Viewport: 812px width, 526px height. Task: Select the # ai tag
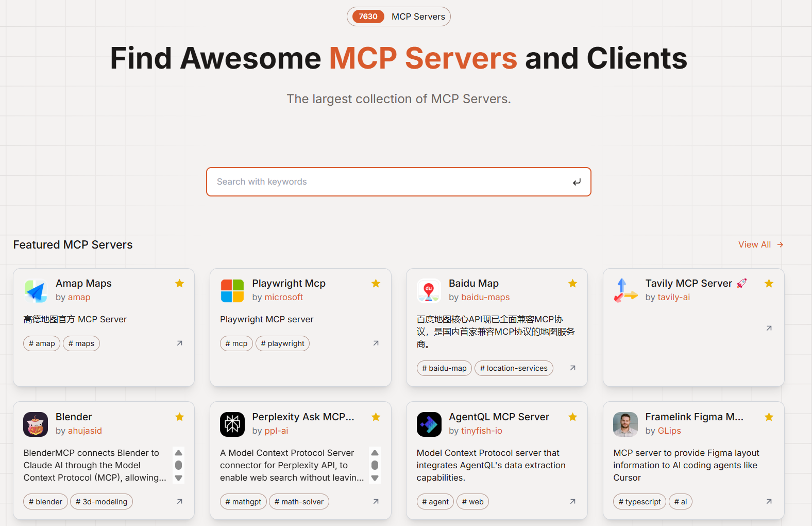(681, 502)
